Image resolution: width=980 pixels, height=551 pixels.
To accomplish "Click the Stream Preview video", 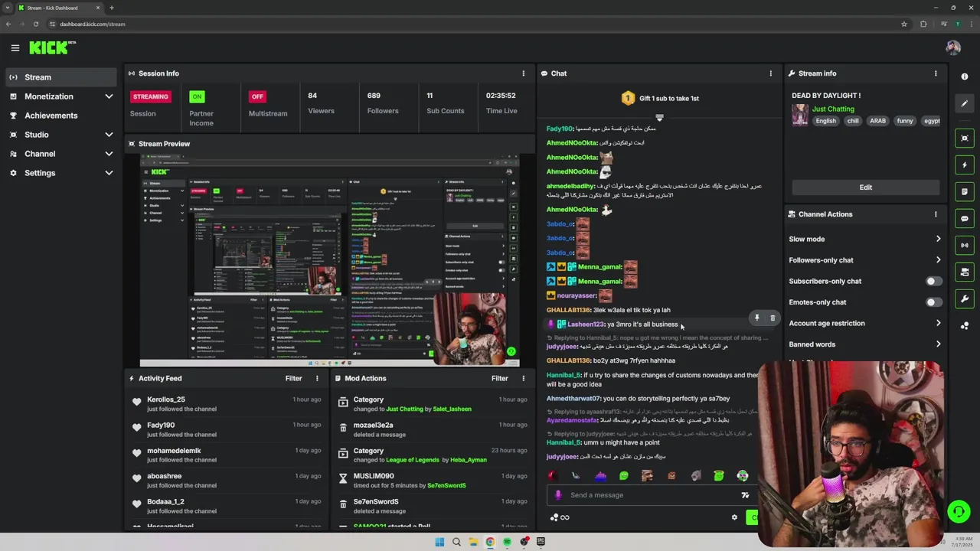I will point(329,260).
